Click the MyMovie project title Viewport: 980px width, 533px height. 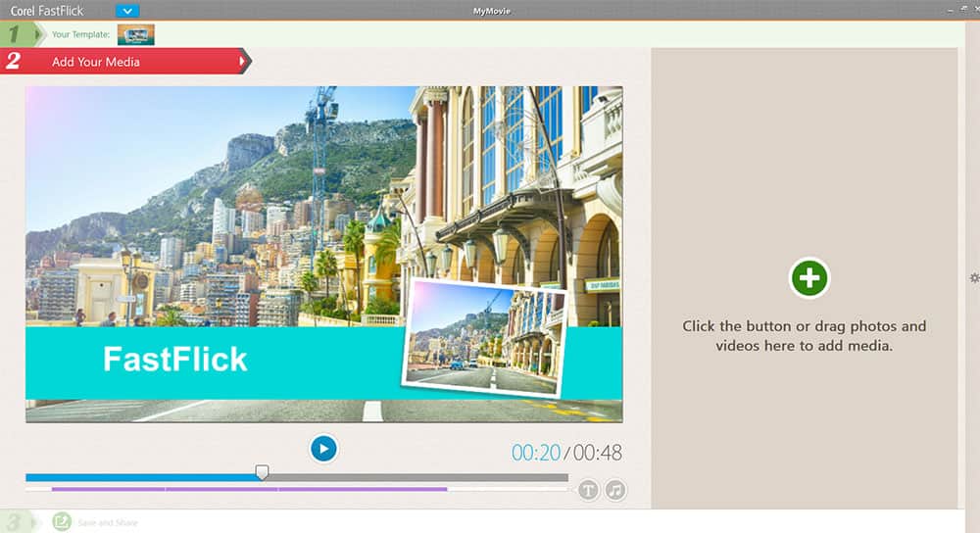coord(491,11)
